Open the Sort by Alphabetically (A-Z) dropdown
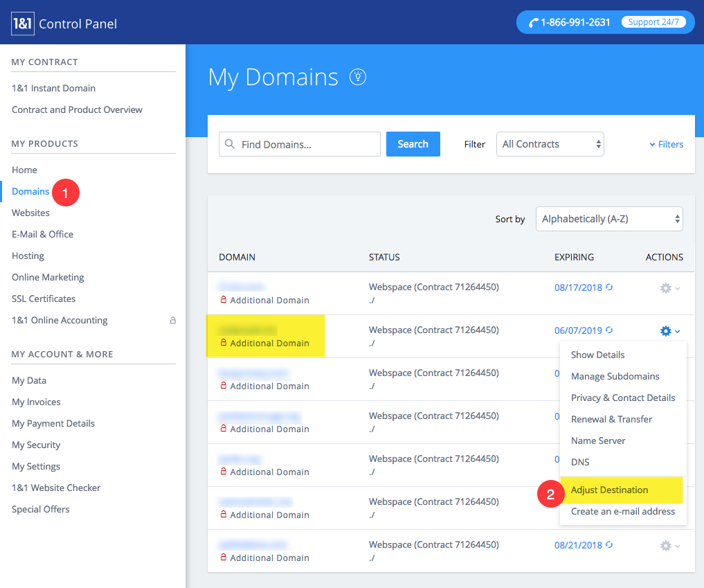This screenshot has width=704, height=588. coord(609,219)
